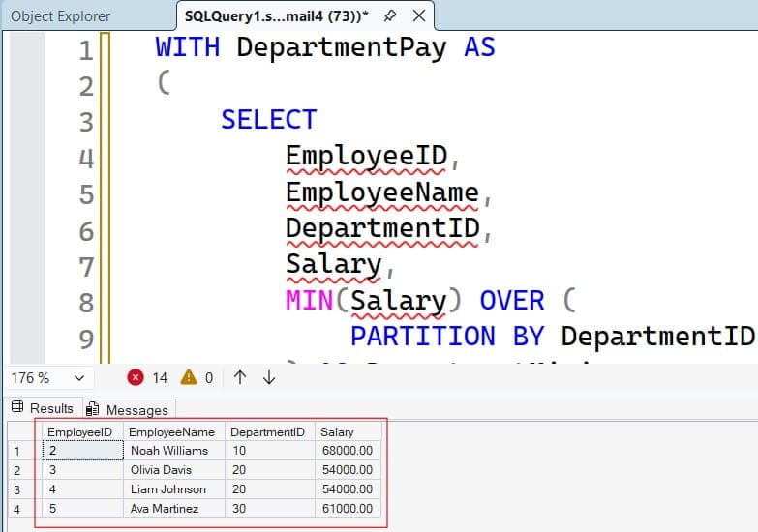Click the Messages tab document icon
Image resolution: width=758 pixels, height=532 pixels.
tap(92, 409)
